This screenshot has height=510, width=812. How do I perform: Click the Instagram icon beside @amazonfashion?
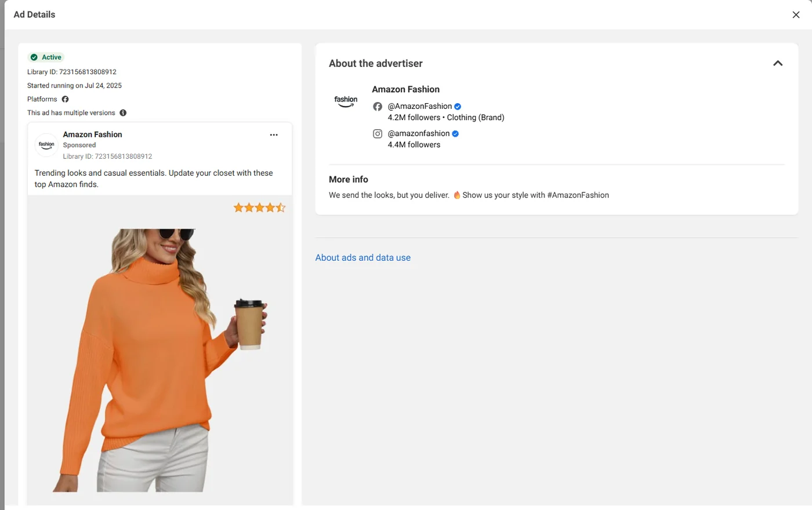click(x=378, y=134)
